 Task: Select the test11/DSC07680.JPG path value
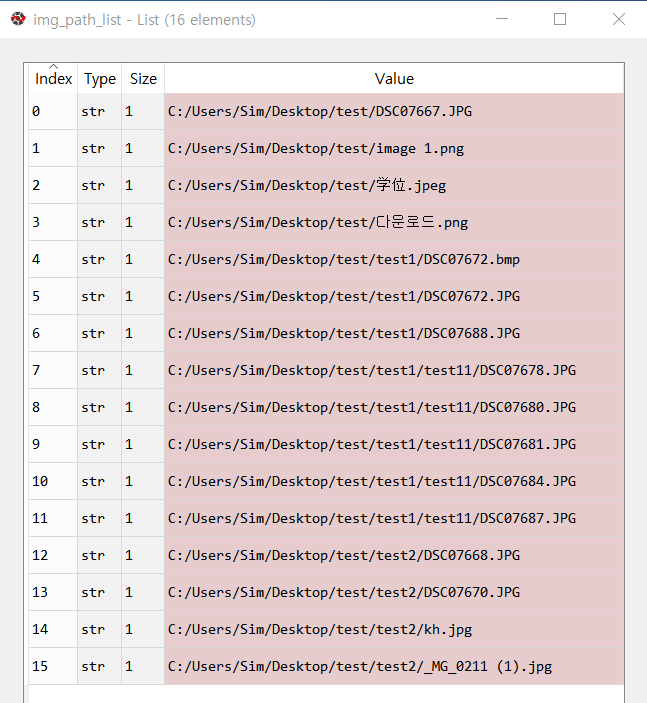394,408
